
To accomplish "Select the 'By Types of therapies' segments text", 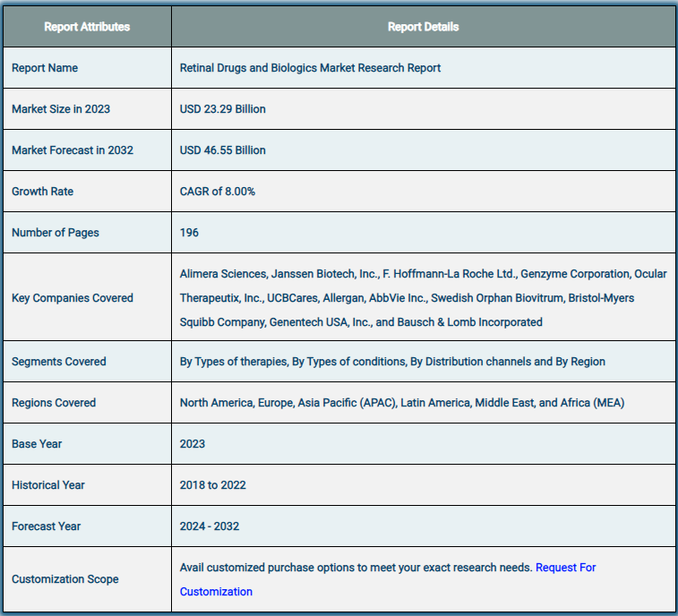I will click(x=392, y=362).
